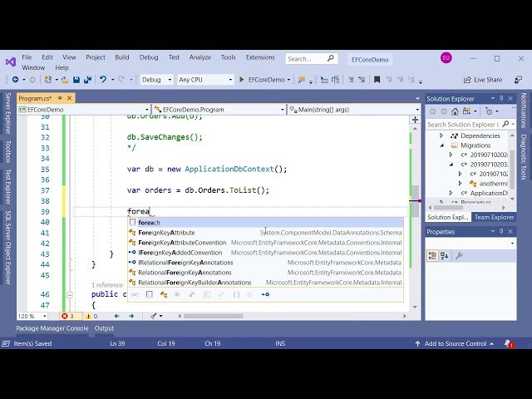Save the current file with disk icon
Screen dimensions: 532x399
coord(76,80)
